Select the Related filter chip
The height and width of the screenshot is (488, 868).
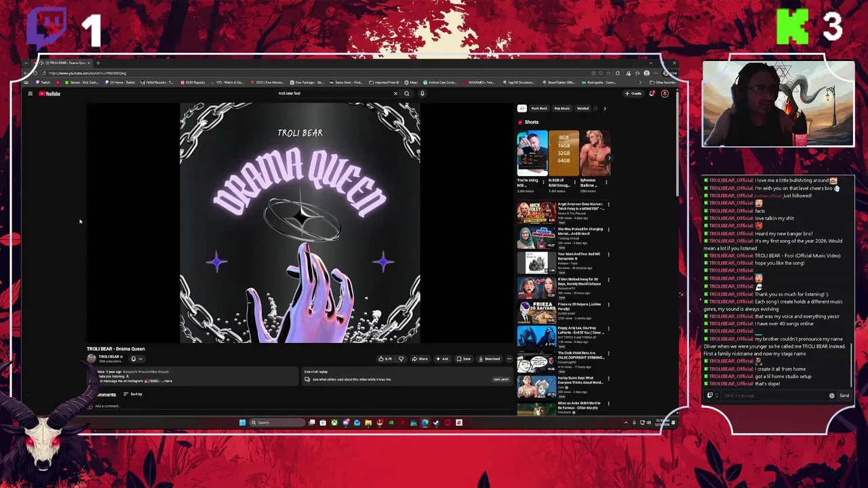click(583, 108)
